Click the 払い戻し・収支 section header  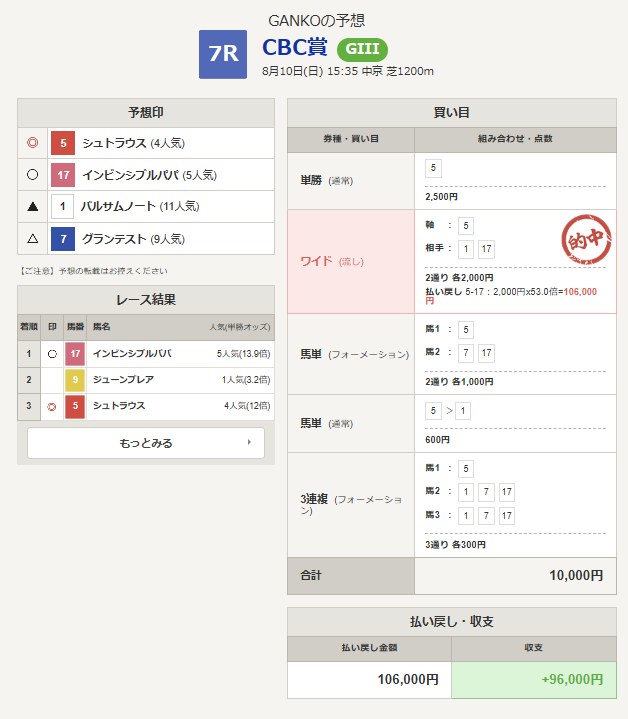pyautogui.click(x=452, y=622)
